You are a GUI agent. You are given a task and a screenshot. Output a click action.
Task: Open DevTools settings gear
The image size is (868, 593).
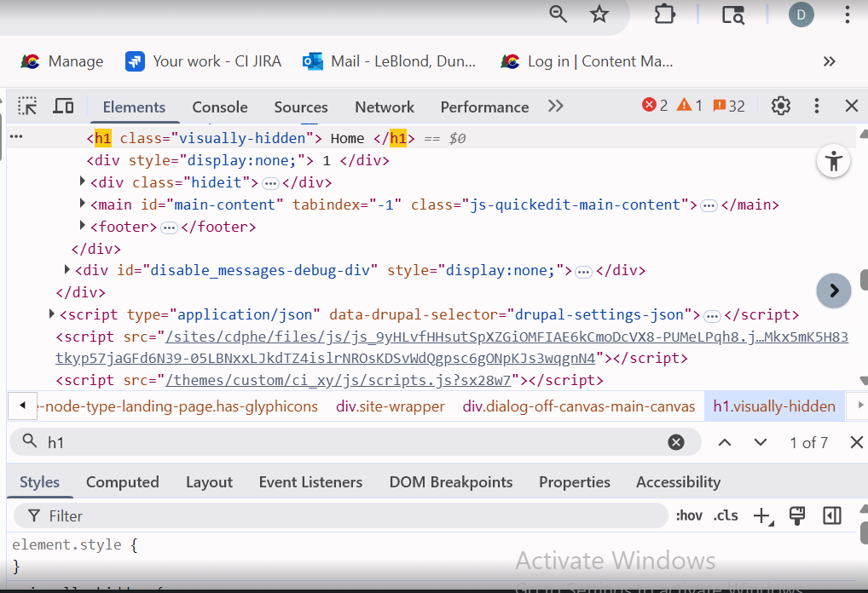pos(780,106)
